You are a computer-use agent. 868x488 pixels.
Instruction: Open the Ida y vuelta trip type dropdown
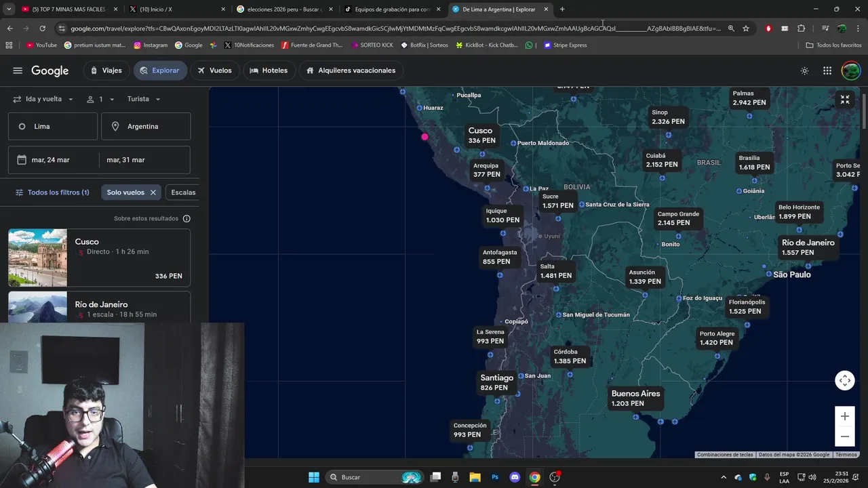[43, 99]
